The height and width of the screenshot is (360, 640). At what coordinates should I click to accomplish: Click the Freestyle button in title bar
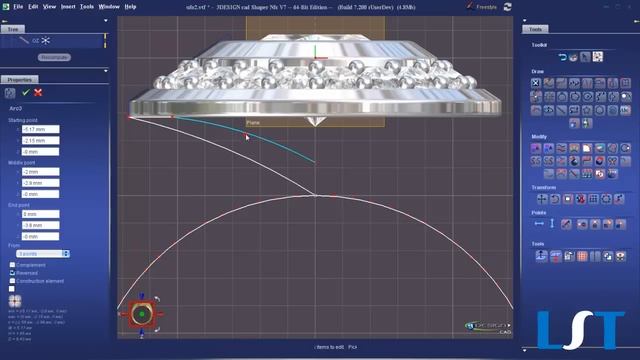(482, 7)
